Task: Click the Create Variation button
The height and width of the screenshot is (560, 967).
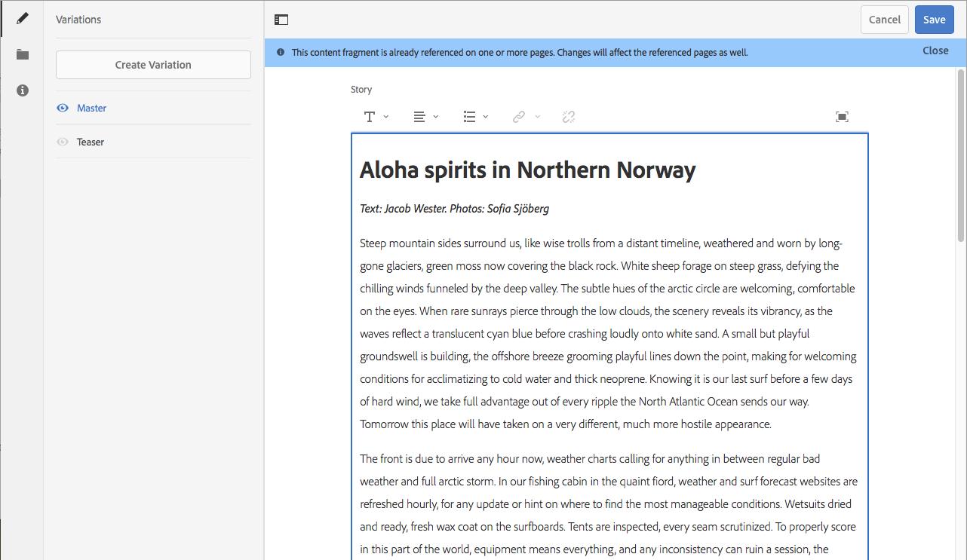Action: click(x=153, y=65)
